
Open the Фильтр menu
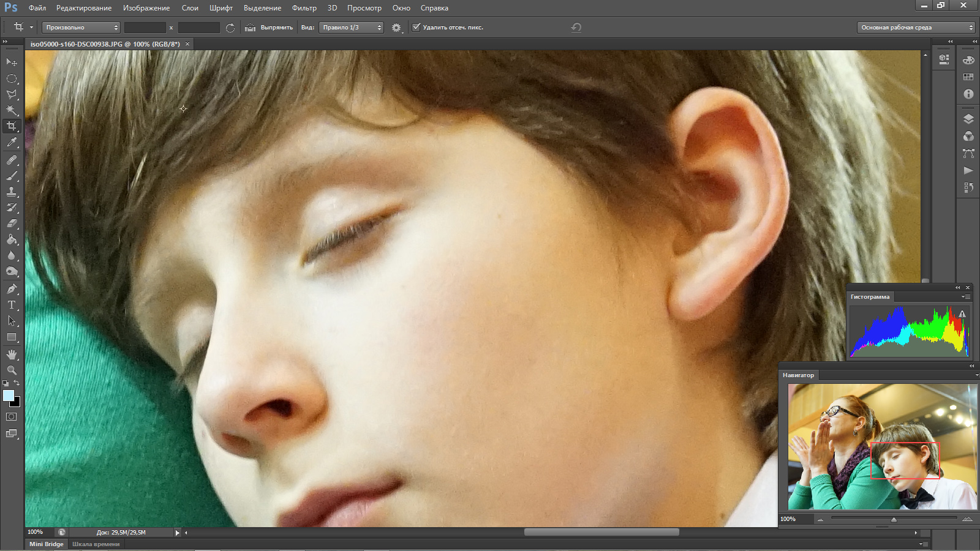(304, 8)
